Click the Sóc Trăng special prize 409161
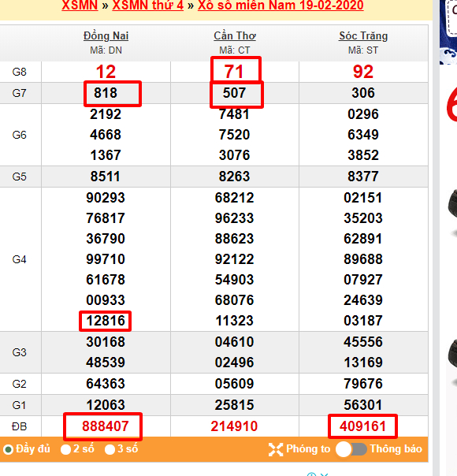 (x=362, y=426)
